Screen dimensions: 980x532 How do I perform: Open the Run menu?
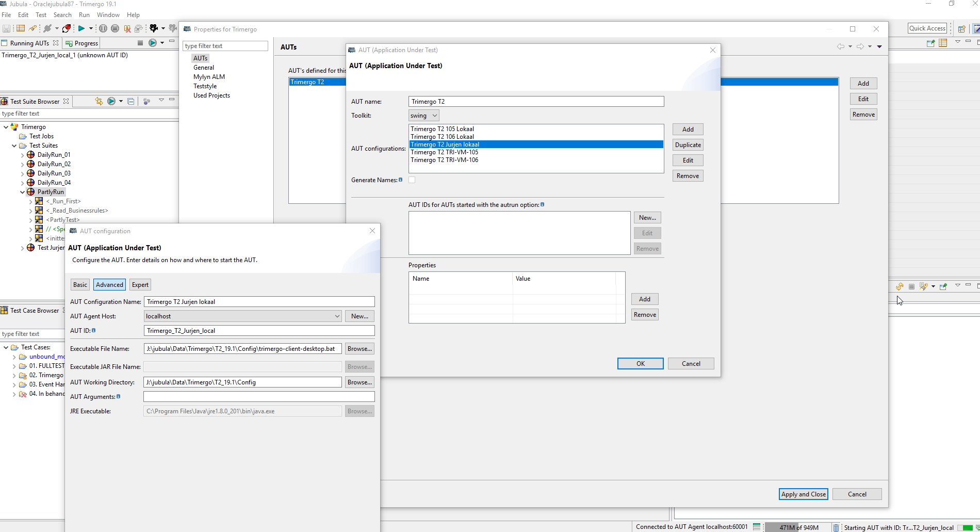84,15
